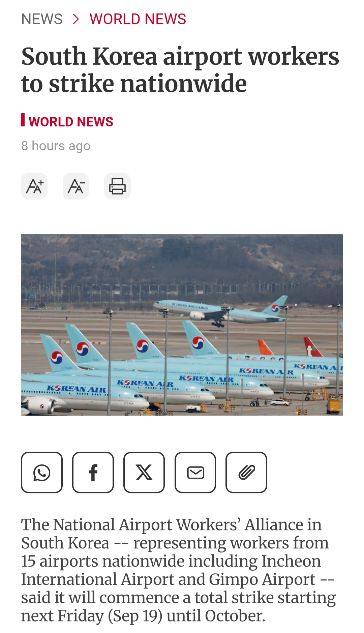364x633 pixels.
Task: Click the 8 hours ago timestamp
Action: (x=56, y=146)
